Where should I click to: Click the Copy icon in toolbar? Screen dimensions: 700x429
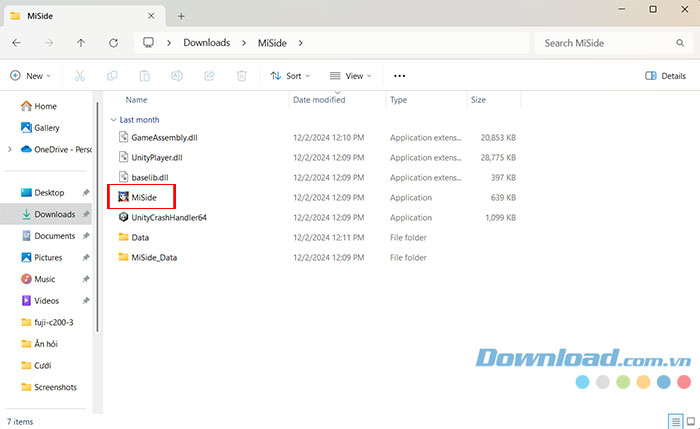pyautogui.click(x=113, y=76)
